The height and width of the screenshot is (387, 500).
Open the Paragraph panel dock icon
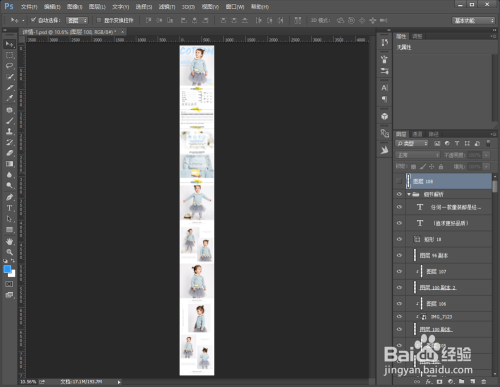click(x=385, y=99)
